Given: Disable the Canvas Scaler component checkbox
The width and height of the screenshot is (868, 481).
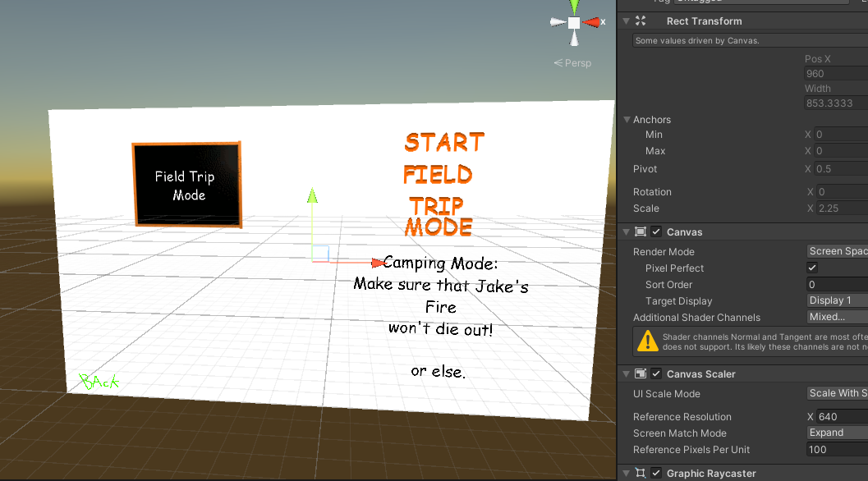Looking at the screenshot, I should (656, 373).
